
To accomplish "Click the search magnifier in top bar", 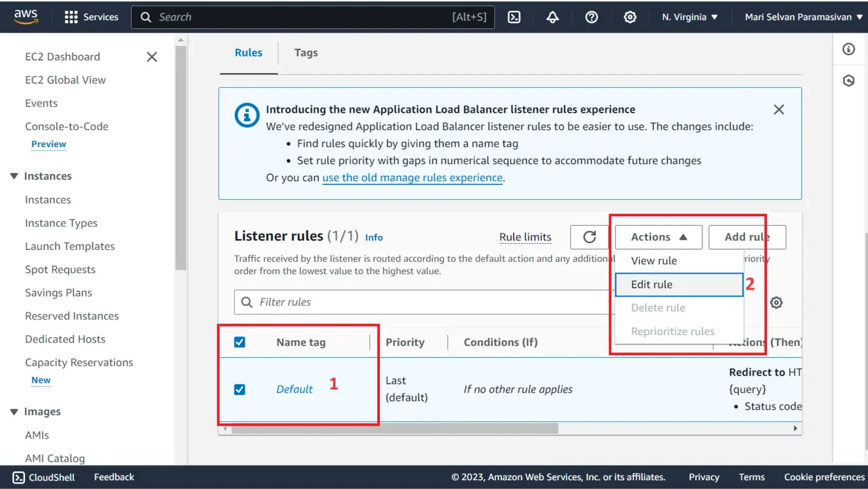I will tap(146, 17).
